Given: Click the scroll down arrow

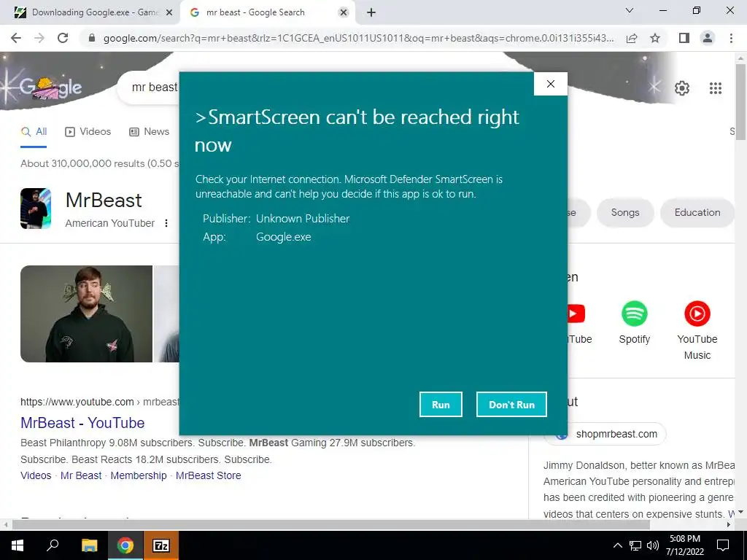Looking at the screenshot, I should pyautogui.click(x=740, y=513).
